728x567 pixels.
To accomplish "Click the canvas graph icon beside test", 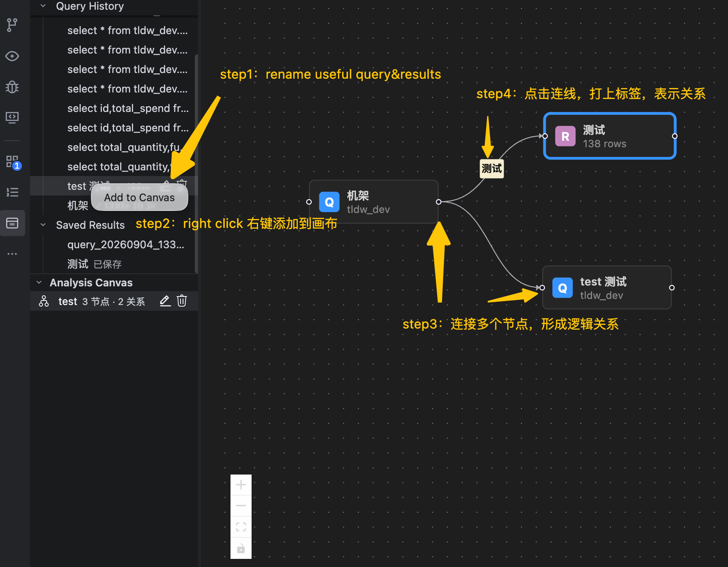I will point(44,301).
